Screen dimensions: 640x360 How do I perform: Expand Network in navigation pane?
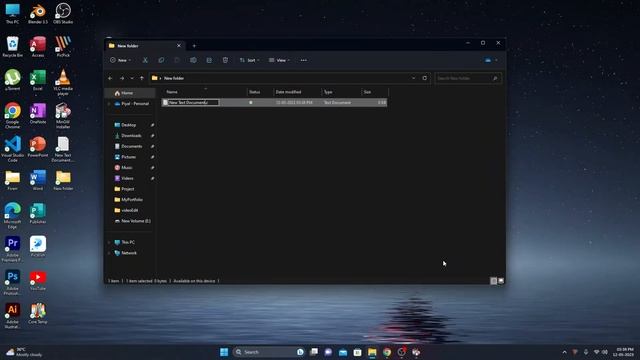pos(109,253)
